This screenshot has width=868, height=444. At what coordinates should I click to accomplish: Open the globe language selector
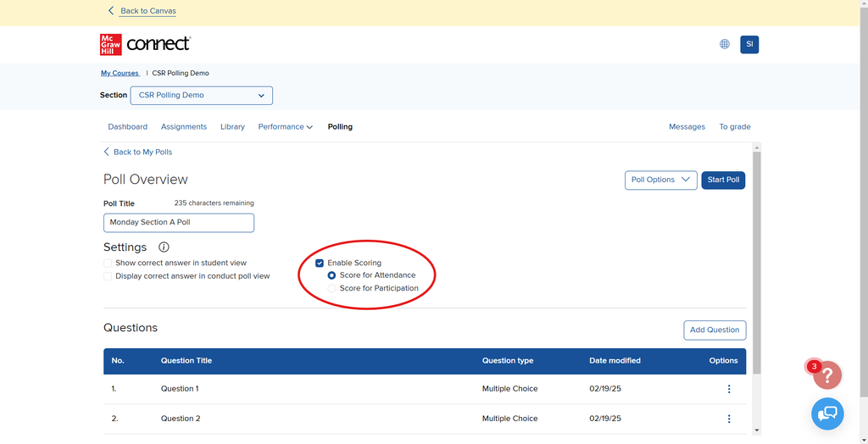pos(725,44)
